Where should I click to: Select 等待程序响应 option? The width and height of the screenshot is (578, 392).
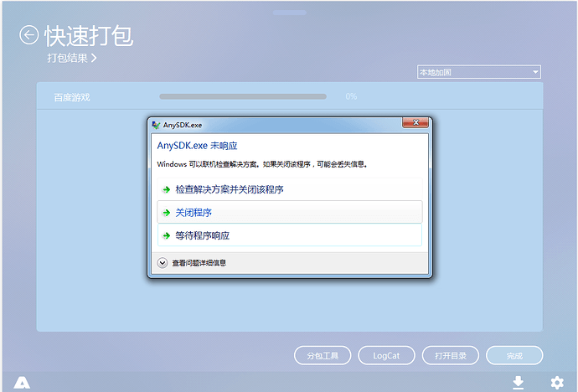click(x=290, y=235)
